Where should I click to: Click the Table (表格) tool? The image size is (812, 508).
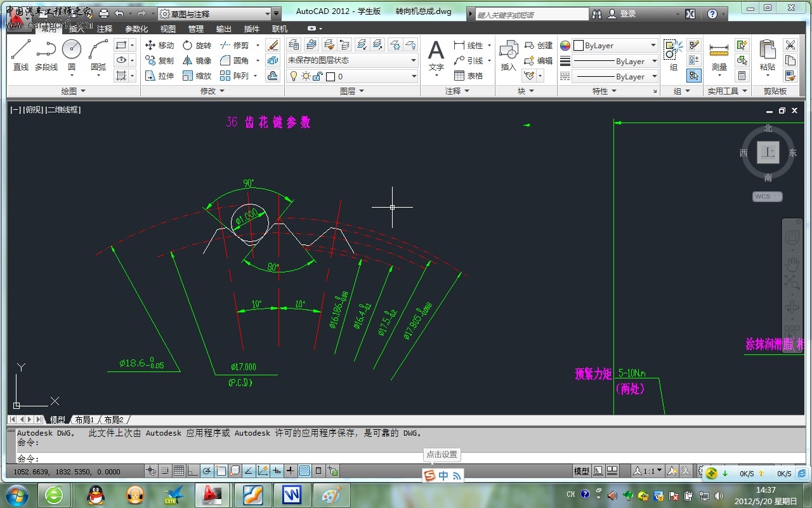coord(468,76)
